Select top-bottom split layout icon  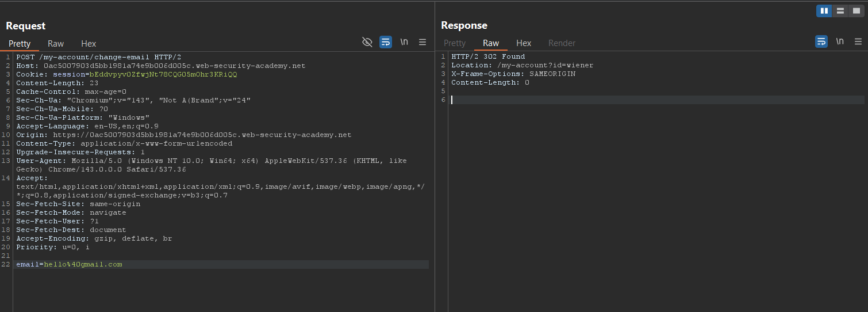[x=840, y=11]
